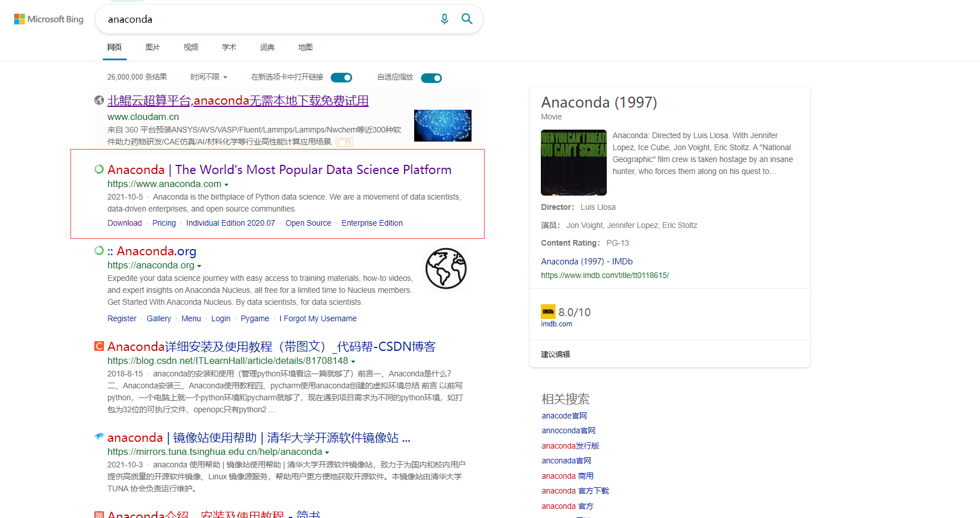Image resolution: width=980 pixels, height=518 pixels.
Task: Click the Pygame sublink
Action: pyautogui.click(x=255, y=318)
